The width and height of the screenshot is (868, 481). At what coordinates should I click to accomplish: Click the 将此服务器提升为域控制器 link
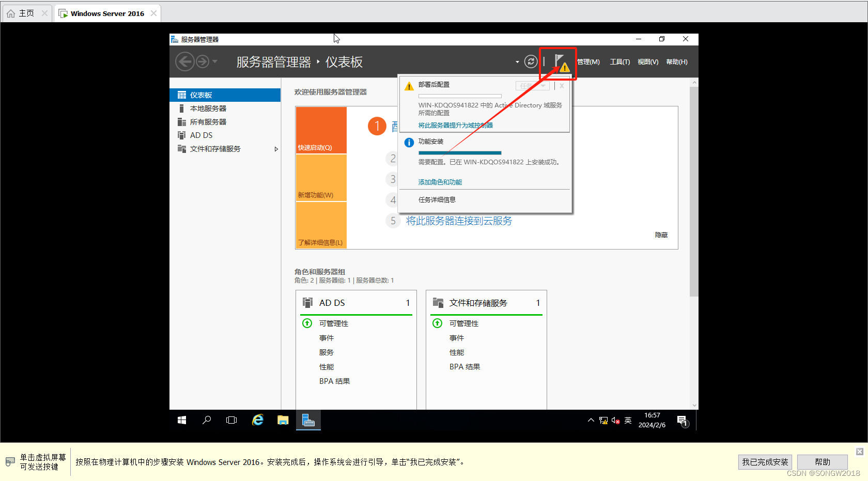point(456,125)
